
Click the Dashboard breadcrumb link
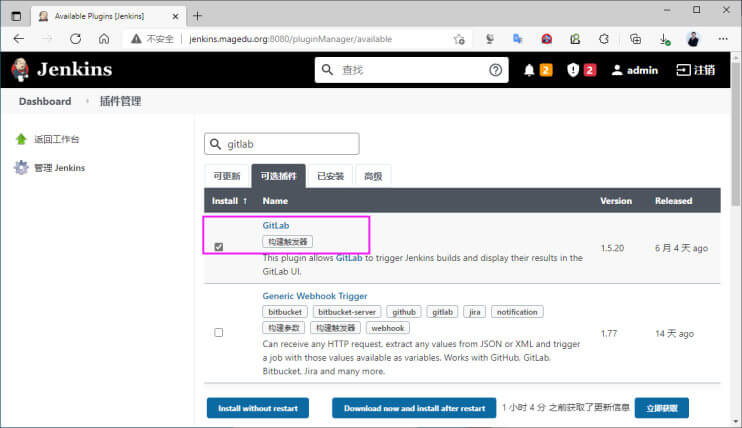click(x=45, y=101)
